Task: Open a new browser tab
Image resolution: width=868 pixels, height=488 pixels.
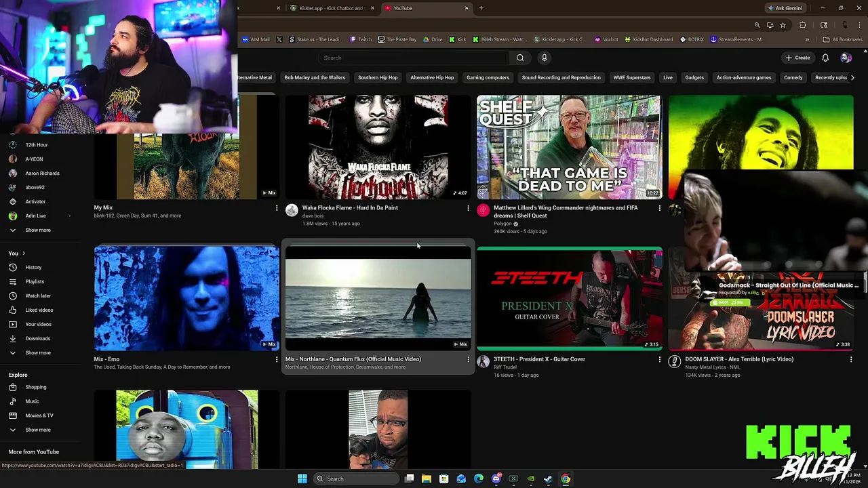Action: [481, 8]
